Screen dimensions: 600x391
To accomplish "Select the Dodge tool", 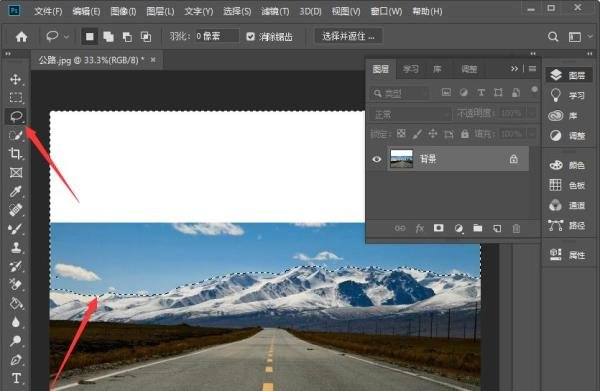I will pos(15,341).
